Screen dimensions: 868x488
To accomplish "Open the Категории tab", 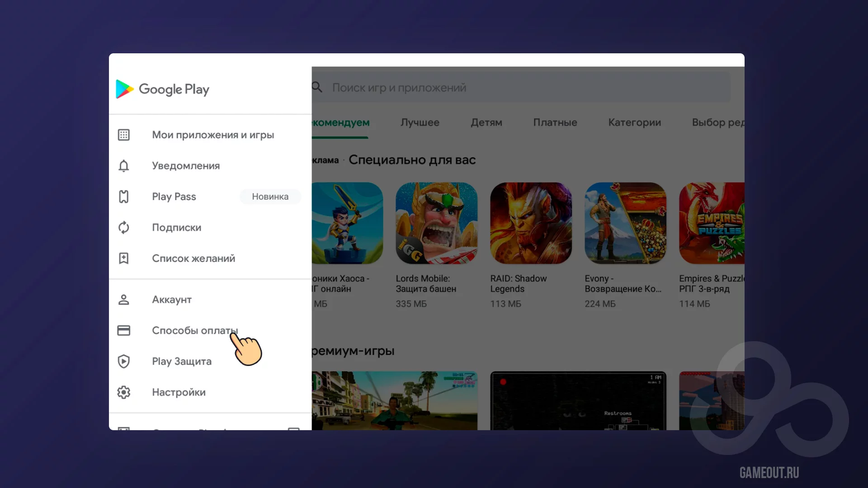I will 634,122.
